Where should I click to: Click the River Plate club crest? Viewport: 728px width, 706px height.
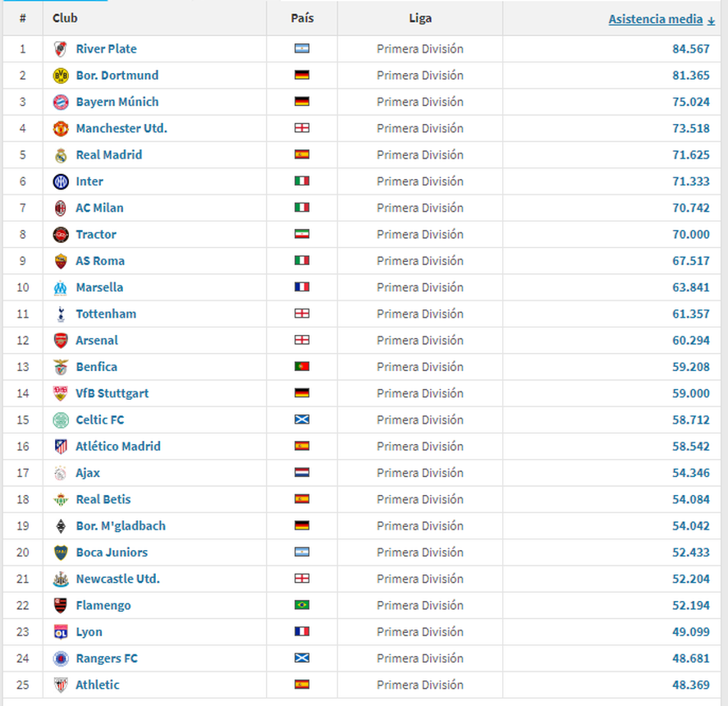pyautogui.click(x=61, y=48)
